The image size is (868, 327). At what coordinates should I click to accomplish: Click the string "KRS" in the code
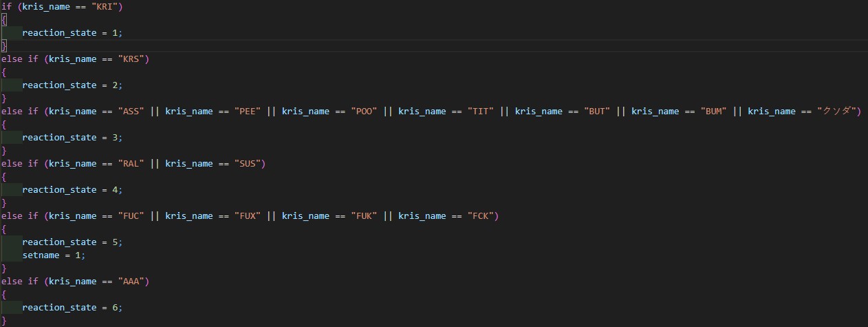tap(131, 59)
